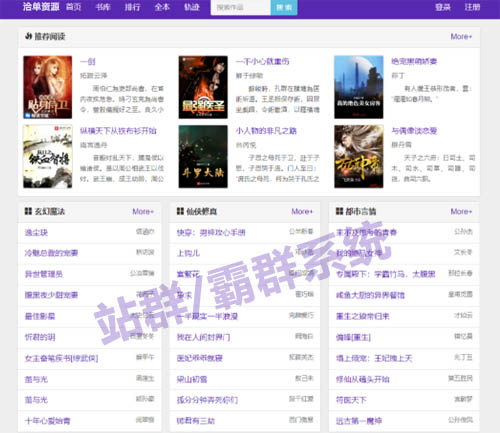This screenshot has width=500, height=433.
Task: Open 咸鱼大甜的异界餐馆 list entry
Action: pyautogui.click(x=370, y=295)
